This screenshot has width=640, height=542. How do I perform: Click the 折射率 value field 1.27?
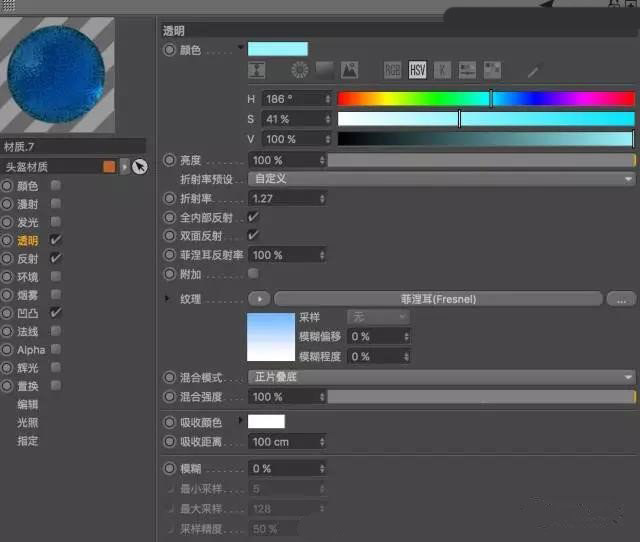point(287,199)
